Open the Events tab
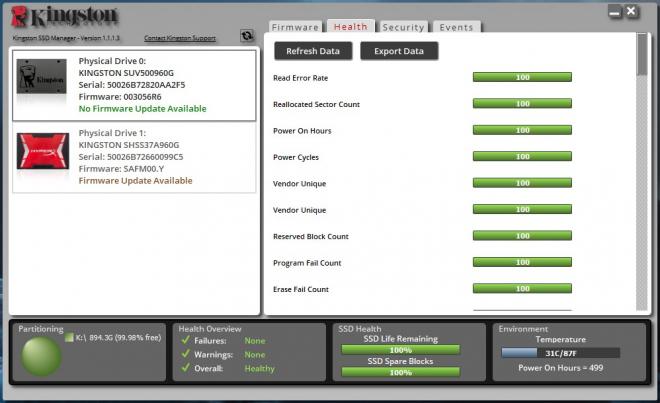This screenshot has height=403, width=660. (x=457, y=27)
